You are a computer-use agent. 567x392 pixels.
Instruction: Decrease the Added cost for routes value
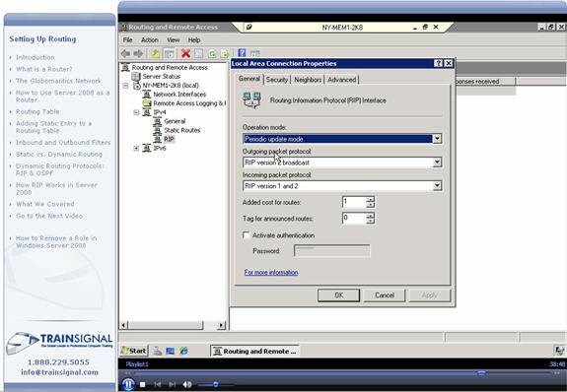tap(370, 205)
